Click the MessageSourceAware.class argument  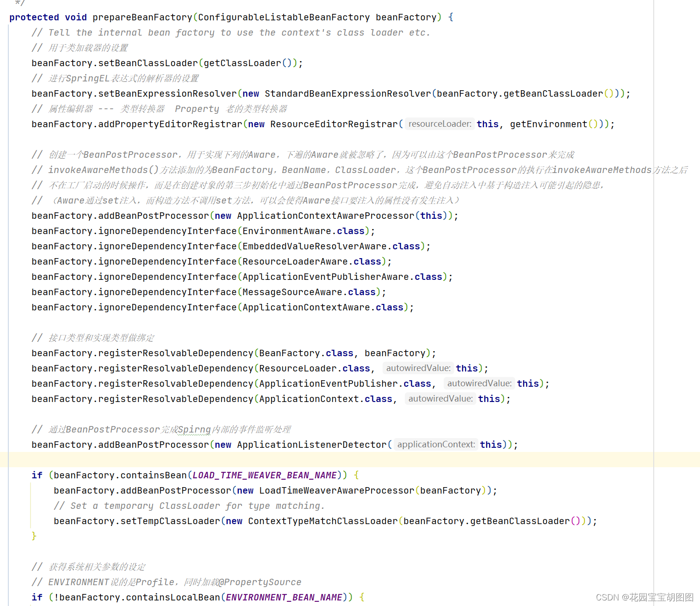point(311,292)
